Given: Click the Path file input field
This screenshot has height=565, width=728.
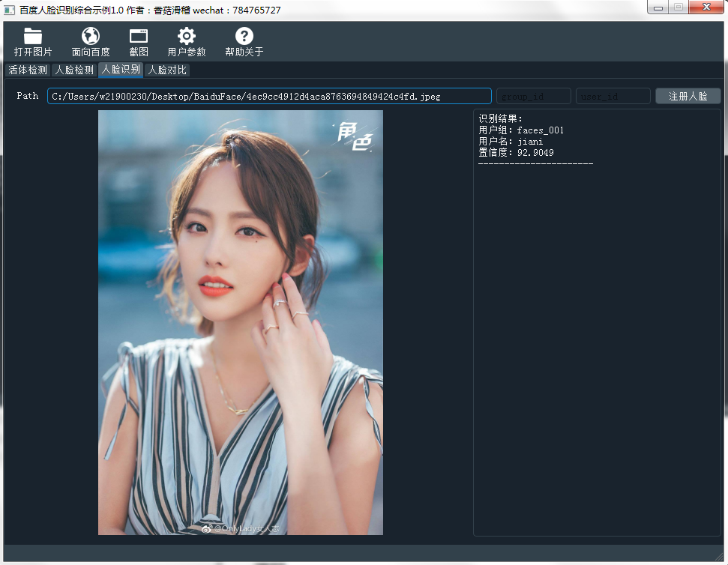Looking at the screenshot, I should tap(269, 96).
